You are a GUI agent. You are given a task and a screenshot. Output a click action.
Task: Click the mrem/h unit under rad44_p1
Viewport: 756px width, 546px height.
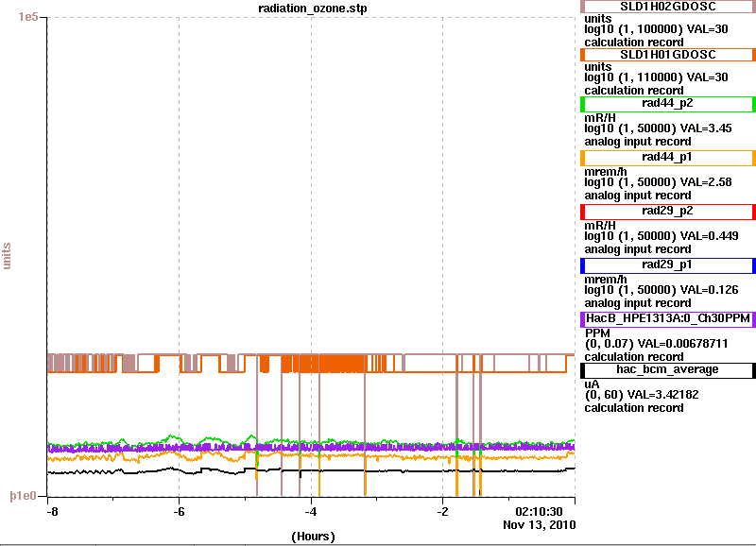606,172
